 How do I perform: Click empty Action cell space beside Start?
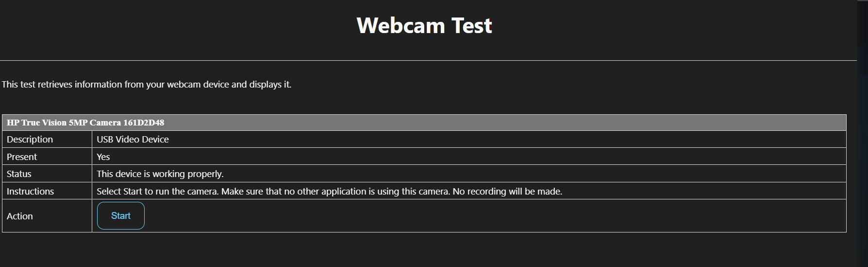437,216
